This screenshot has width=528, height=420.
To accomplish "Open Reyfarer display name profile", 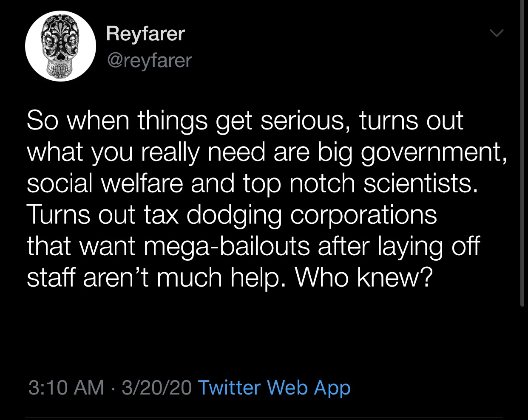I will [x=145, y=33].
